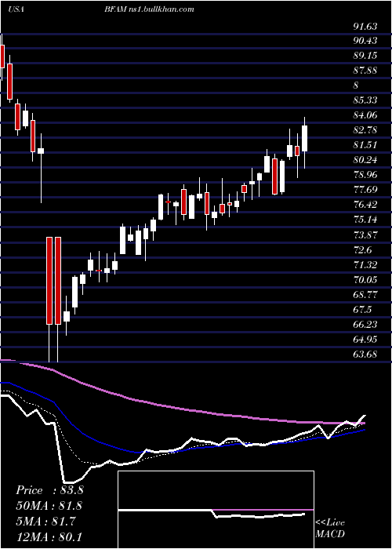
Task: Click the 77.69 price axis label
Action: point(365,190)
